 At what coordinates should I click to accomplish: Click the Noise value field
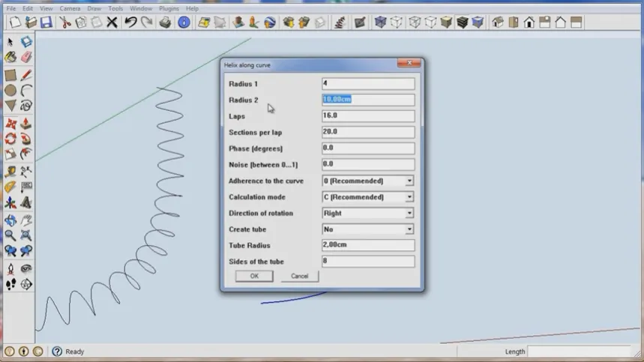click(368, 164)
